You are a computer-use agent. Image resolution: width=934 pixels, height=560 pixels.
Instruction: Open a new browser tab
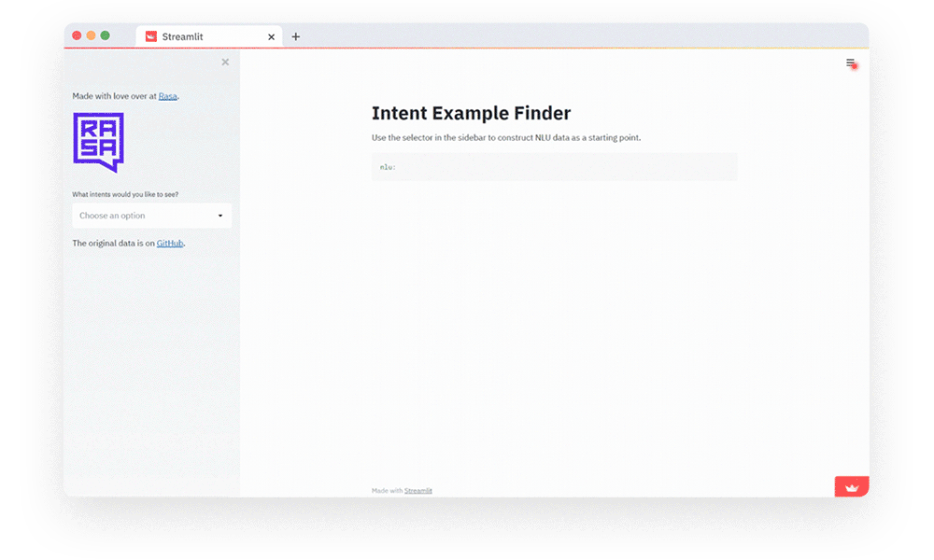(296, 36)
